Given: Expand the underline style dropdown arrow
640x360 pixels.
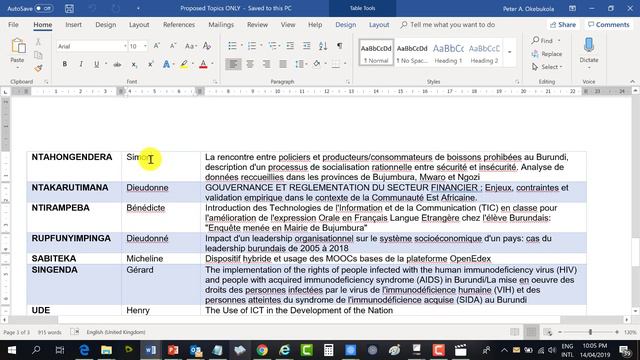Looking at the screenshot, I should point(106,64).
